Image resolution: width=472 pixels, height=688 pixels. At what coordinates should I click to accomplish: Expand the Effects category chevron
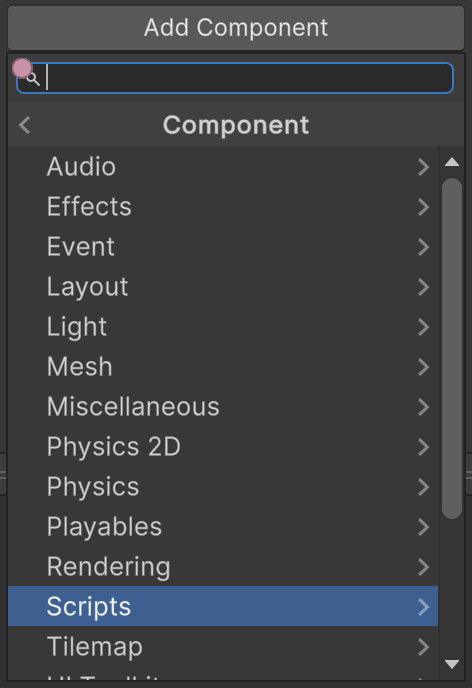pyautogui.click(x=423, y=207)
